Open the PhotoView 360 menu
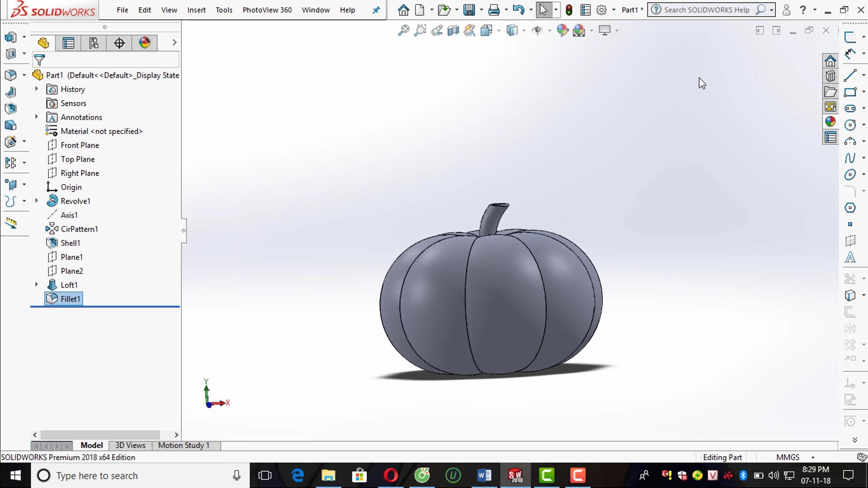 tap(267, 10)
